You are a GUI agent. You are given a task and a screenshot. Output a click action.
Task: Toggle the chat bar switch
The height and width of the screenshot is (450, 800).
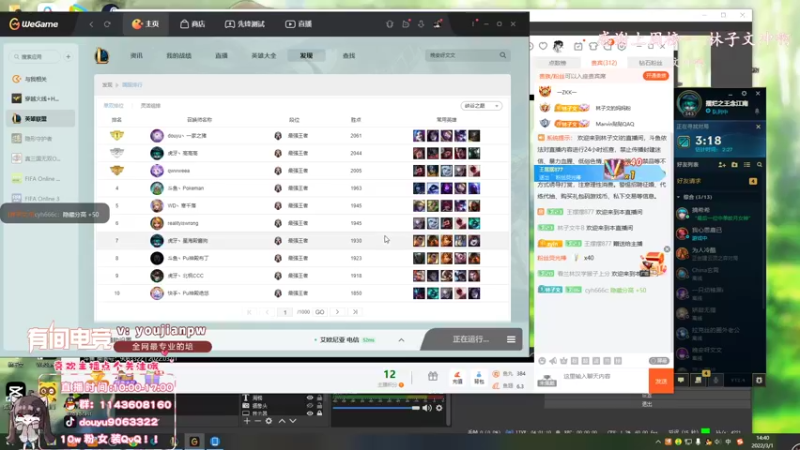pyautogui.click(x=659, y=361)
